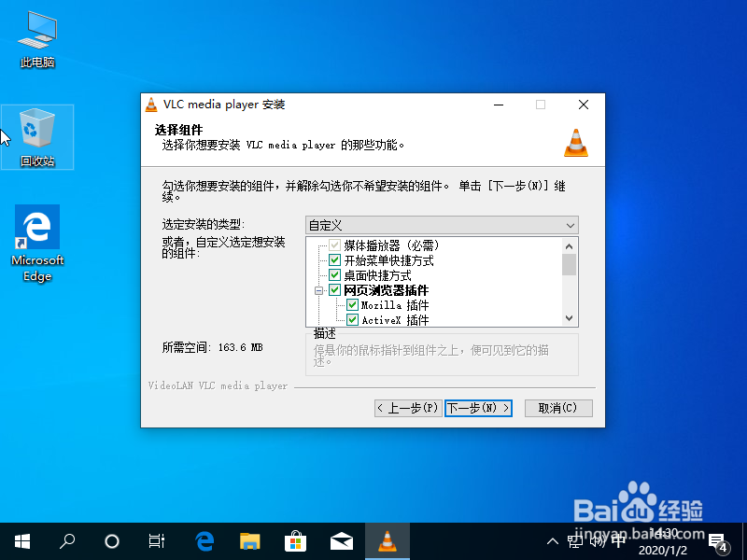Image resolution: width=747 pixels, height=560 pixels.
Task: Select the Mozilla 插件 row label
Action: coord(395,305)
